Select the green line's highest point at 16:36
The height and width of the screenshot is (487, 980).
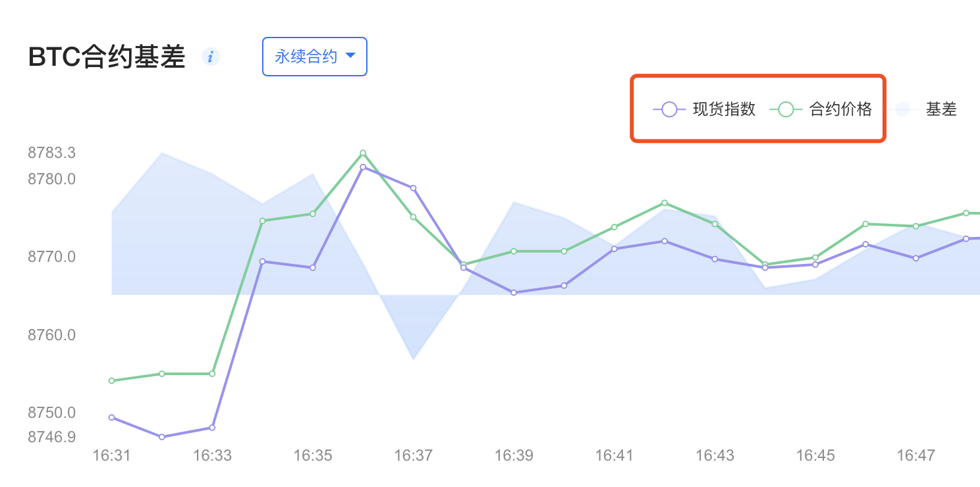tap(363, 153)
